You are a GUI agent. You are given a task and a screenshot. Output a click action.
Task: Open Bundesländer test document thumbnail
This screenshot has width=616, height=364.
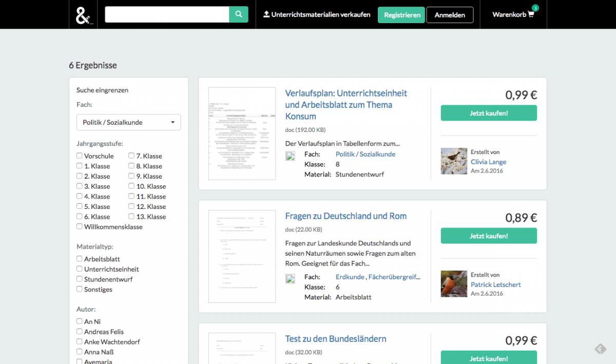pyautogui.click(x=242, y=348)
